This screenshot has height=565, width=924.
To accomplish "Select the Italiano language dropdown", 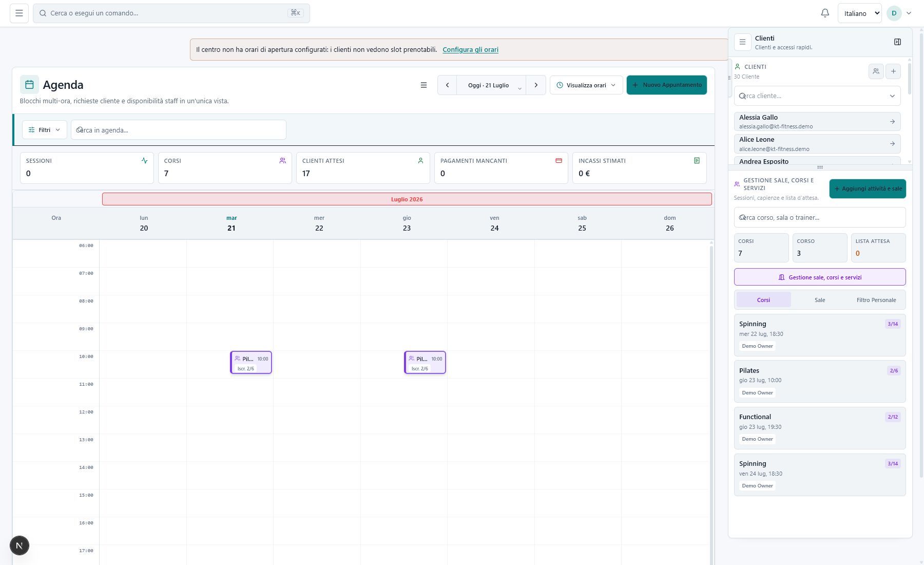I will click(860, 13).
